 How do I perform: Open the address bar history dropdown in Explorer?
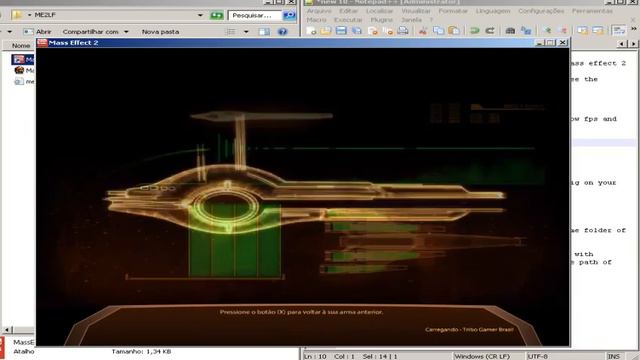tap(200, 15)
